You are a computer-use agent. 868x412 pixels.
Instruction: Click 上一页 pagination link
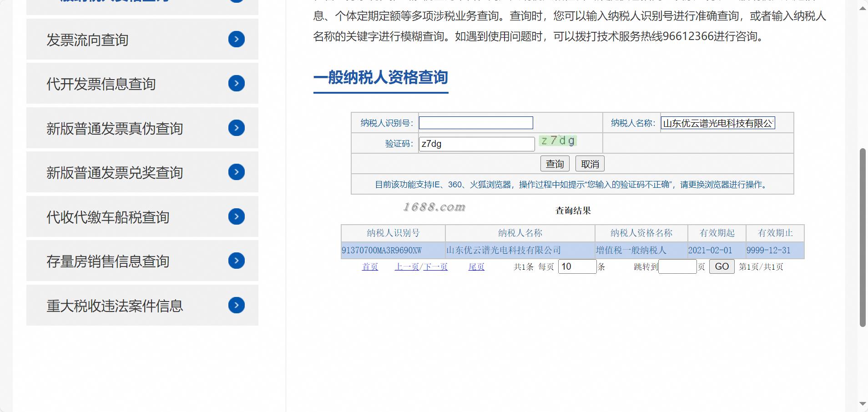pos(407,267)
